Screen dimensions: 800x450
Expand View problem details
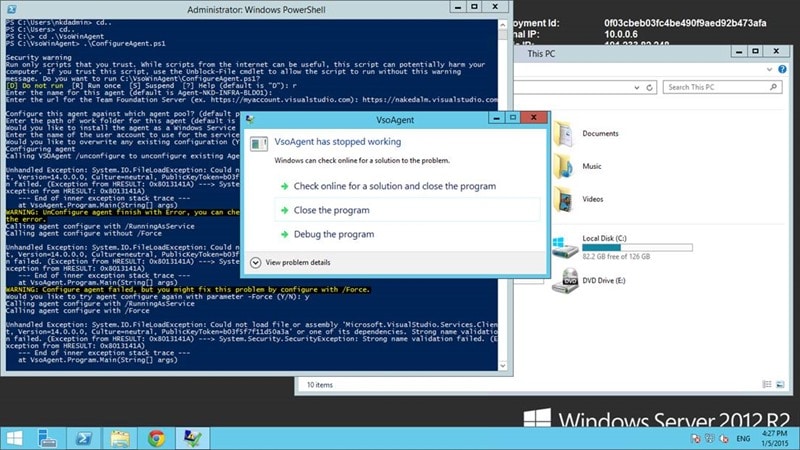(290, 262)
